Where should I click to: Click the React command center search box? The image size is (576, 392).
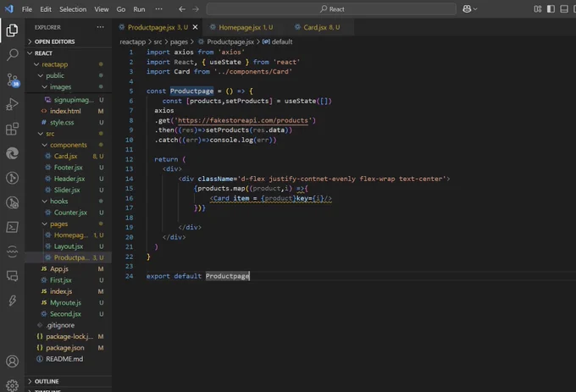[331, 9]
